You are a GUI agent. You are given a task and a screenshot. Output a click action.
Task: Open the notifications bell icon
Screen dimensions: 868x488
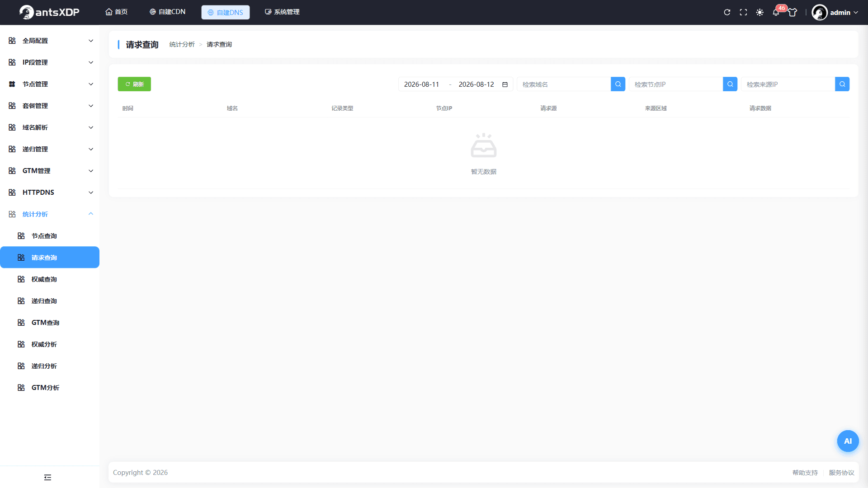tap(776, 12)
